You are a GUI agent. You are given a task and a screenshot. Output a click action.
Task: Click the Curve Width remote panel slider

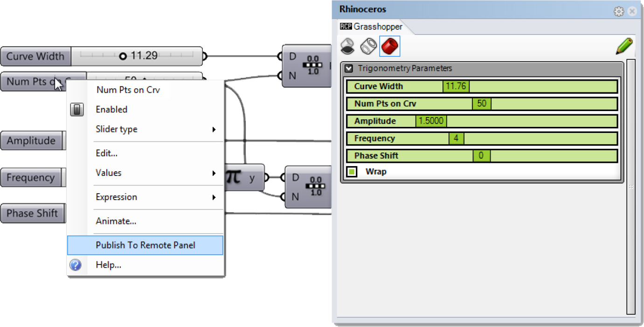click(x=482, y=86)
